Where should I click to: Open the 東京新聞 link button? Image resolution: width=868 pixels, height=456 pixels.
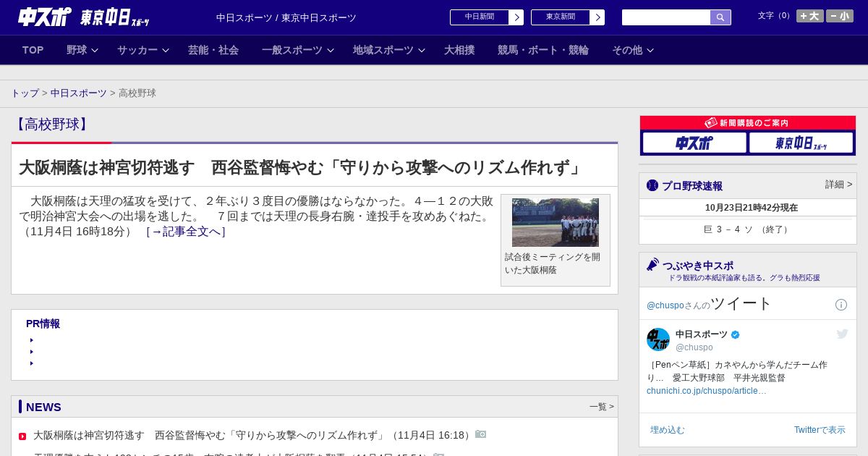pos(561,17)
